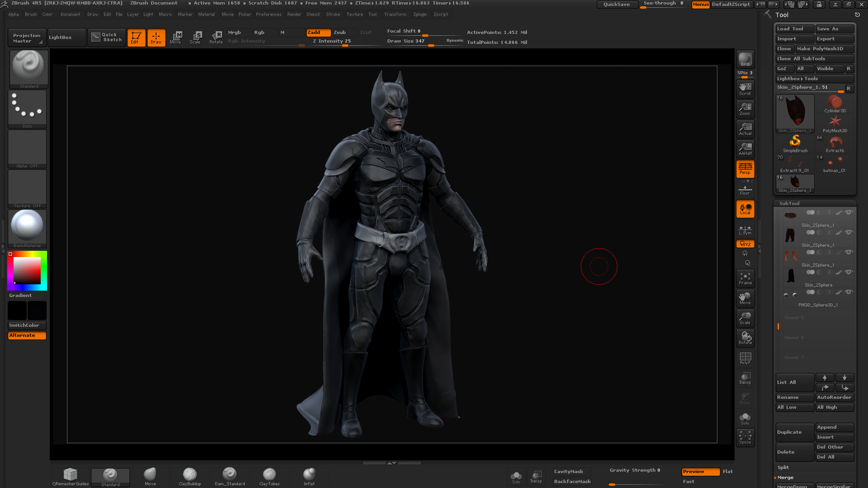Click the Projection Master button
Viewport: 868px width, 488px height.
[27, 38]
